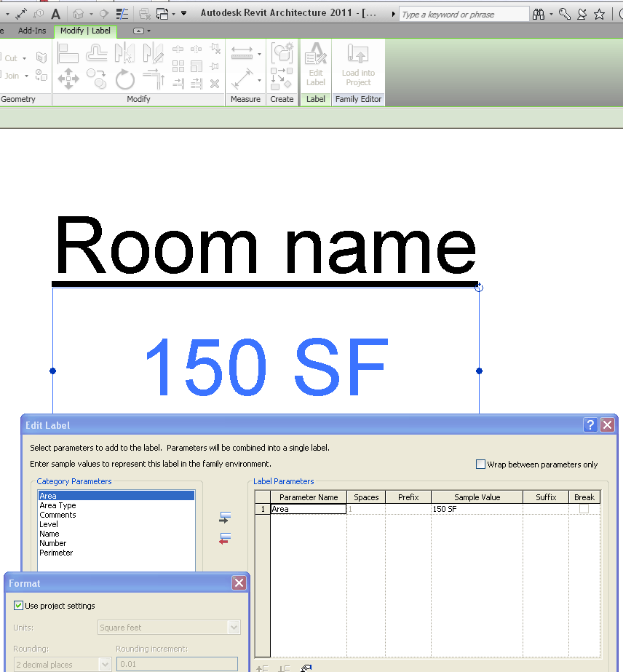Click the Load into Project button
Screen dimensions: 623x672
(x=358, y=65)
